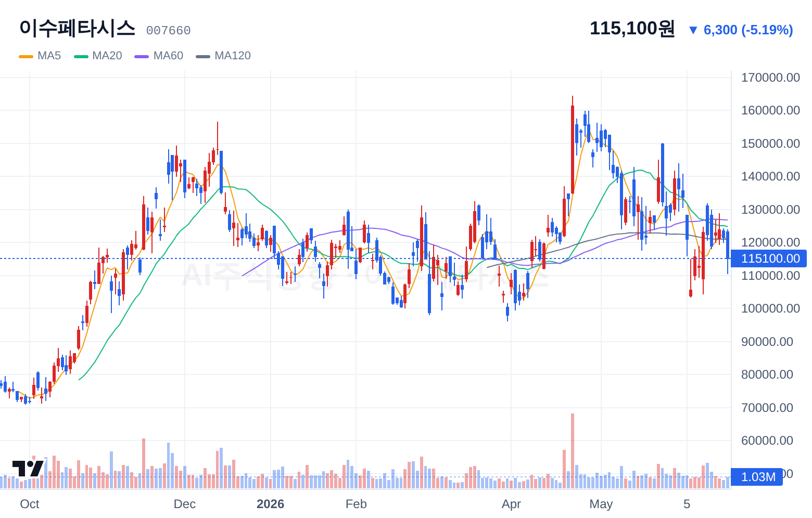Click the 150000.00 price axis label
The height and width of the screenshot is (518, 812).
pyautogui.click(x=770, y=144)
